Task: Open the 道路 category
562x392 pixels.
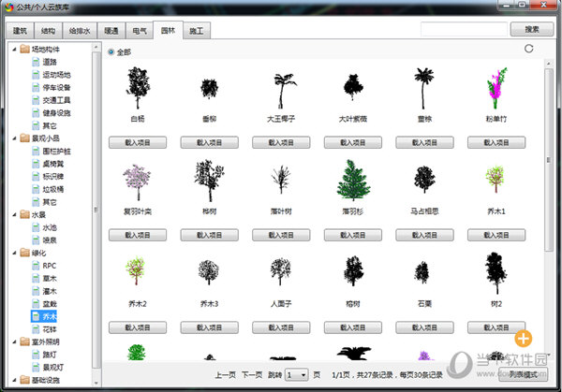Action: click(45, 62)
